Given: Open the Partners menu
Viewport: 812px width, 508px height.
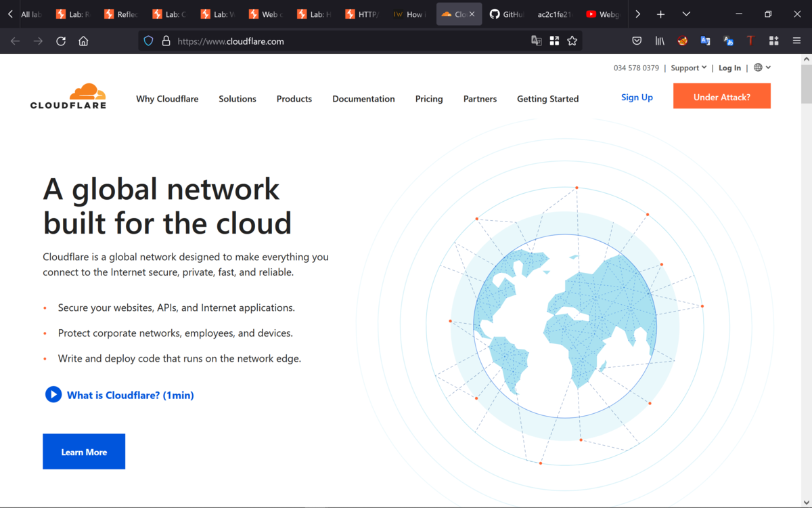Looking at the screenshot, I should pyautogui.click(x=480, y=99).
